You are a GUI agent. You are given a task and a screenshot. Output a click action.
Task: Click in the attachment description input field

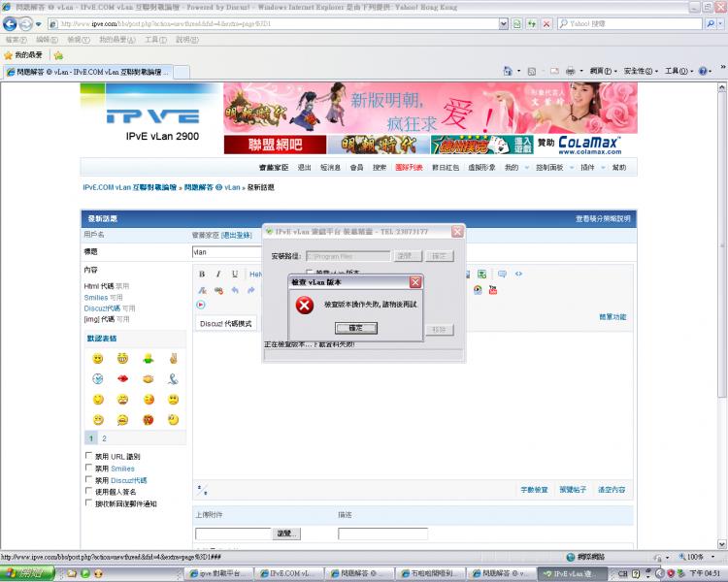(x=382, y=533)
